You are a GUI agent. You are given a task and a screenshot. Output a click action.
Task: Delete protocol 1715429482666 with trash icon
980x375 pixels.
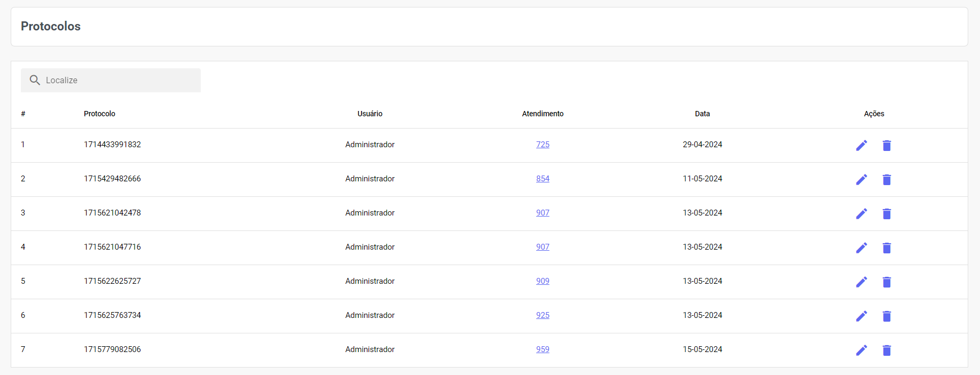(x=887, y=180)
